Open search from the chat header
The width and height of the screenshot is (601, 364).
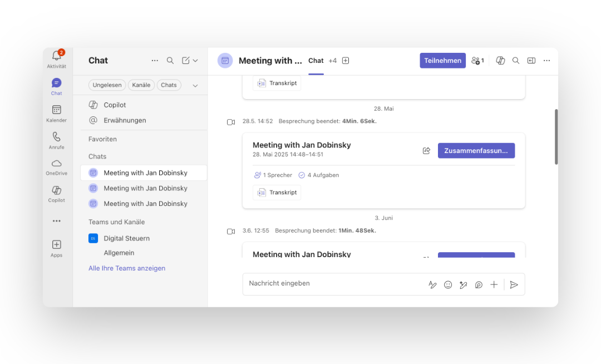(516, 60)
